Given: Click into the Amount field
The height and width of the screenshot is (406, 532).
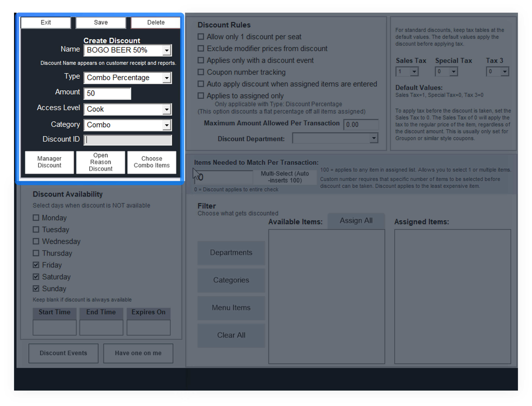Looking at the screenshot, I should click(x=107, y=94).
